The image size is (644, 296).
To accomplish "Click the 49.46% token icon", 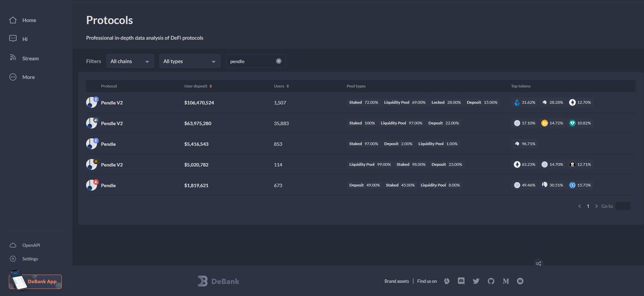I will 517,185.
